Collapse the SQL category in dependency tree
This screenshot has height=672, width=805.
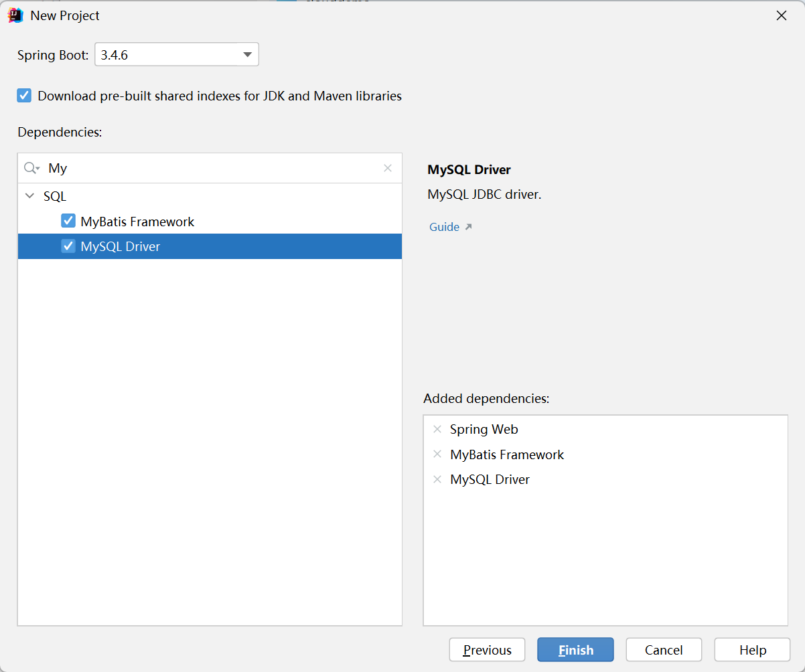click(x=29, y=196)
